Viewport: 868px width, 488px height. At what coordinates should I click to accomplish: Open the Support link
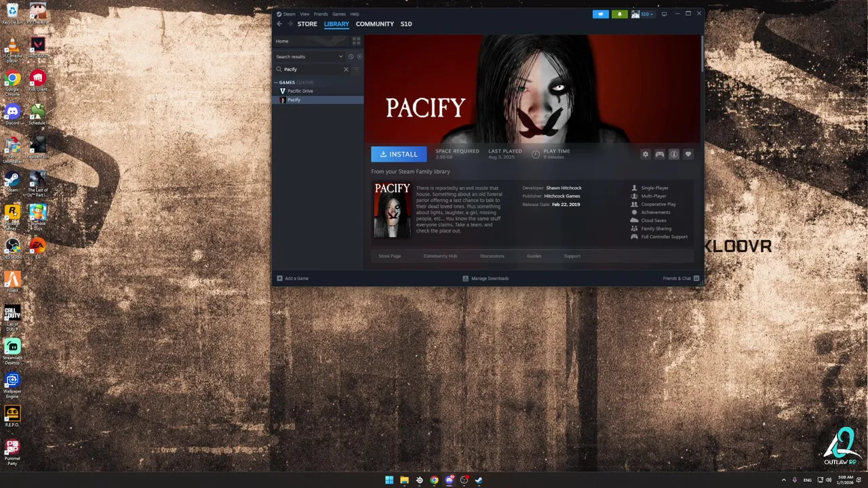572,256
